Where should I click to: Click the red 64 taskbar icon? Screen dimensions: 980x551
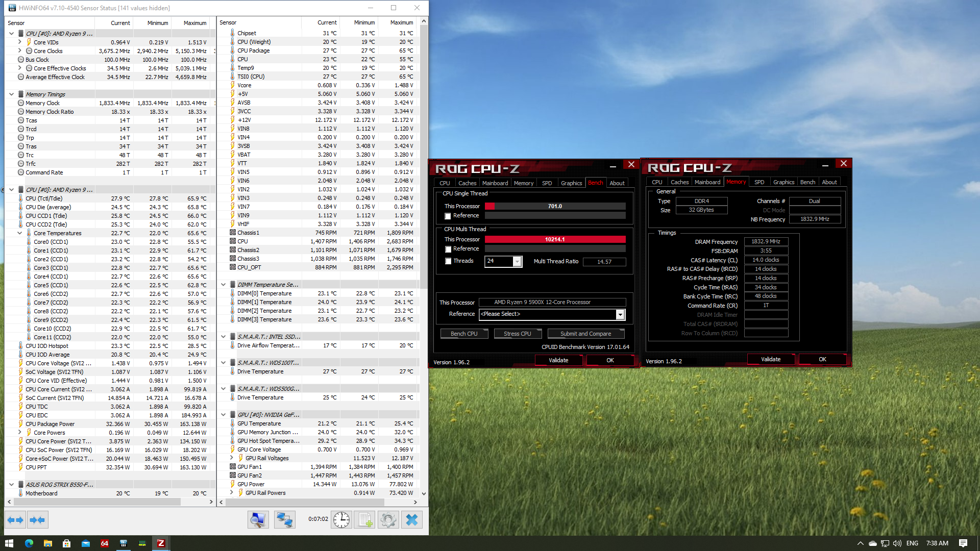pyautogui.click(x=104, y=543)
